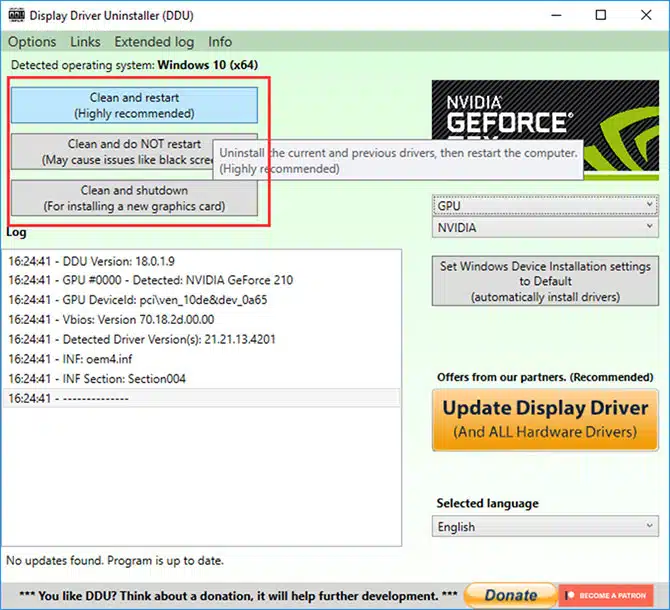
Task: Select log line Vbios: Version 70.18.2d.00.00
Action: click(202, 320)
